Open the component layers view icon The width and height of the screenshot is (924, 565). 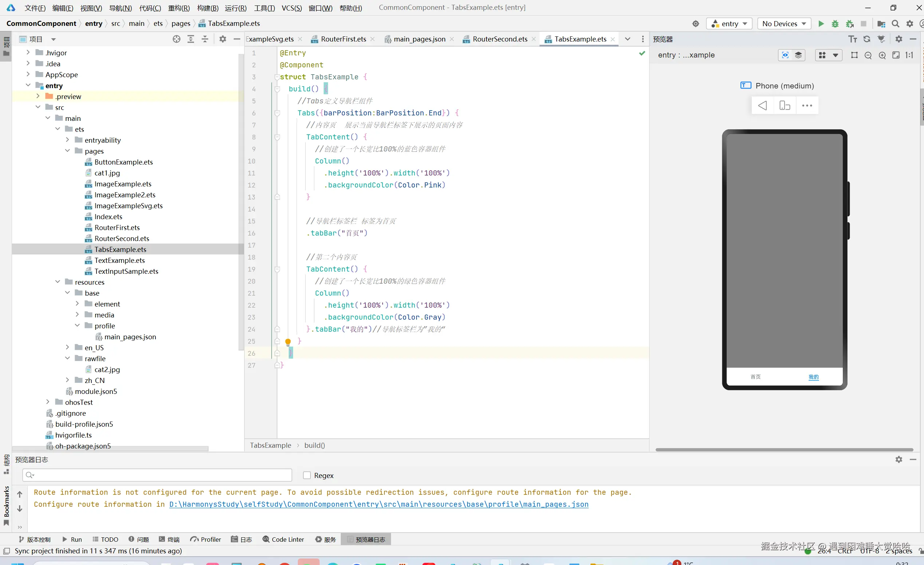pos(798,55)
